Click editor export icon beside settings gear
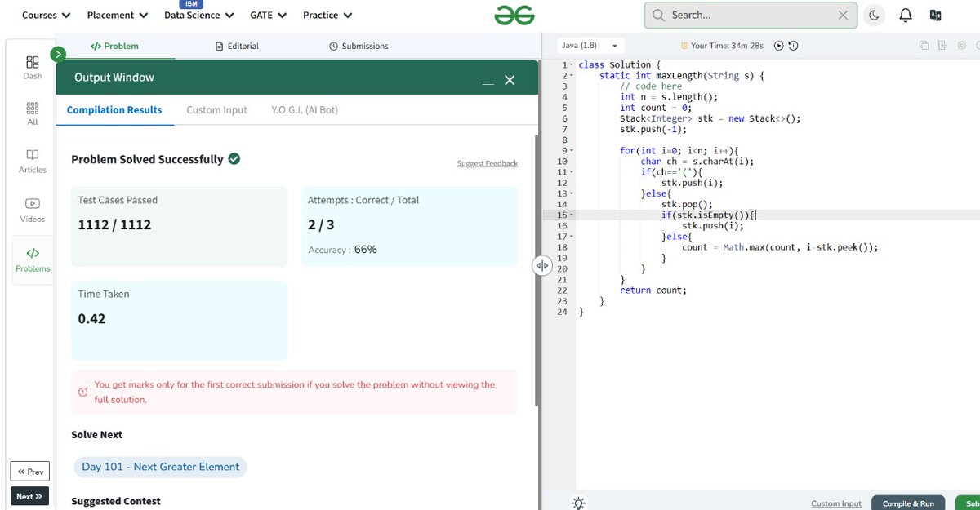Viewport: 980px width, 510px height. point(942,46)
